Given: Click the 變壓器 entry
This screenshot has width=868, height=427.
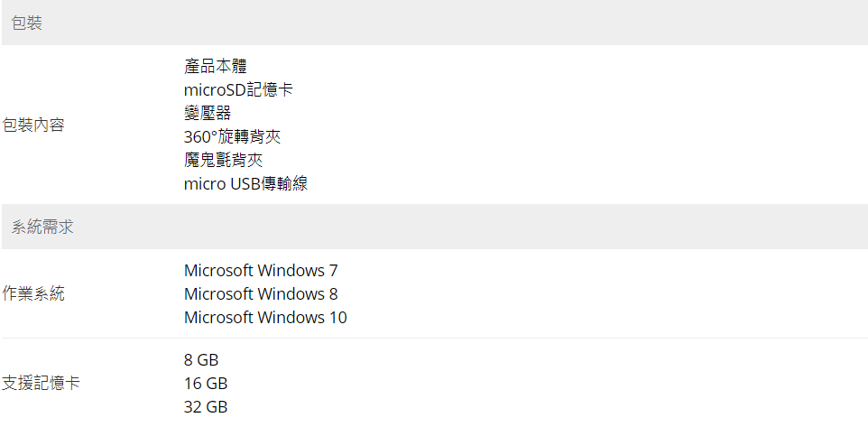Looking at the screenshot, I should tap(208, 114).
